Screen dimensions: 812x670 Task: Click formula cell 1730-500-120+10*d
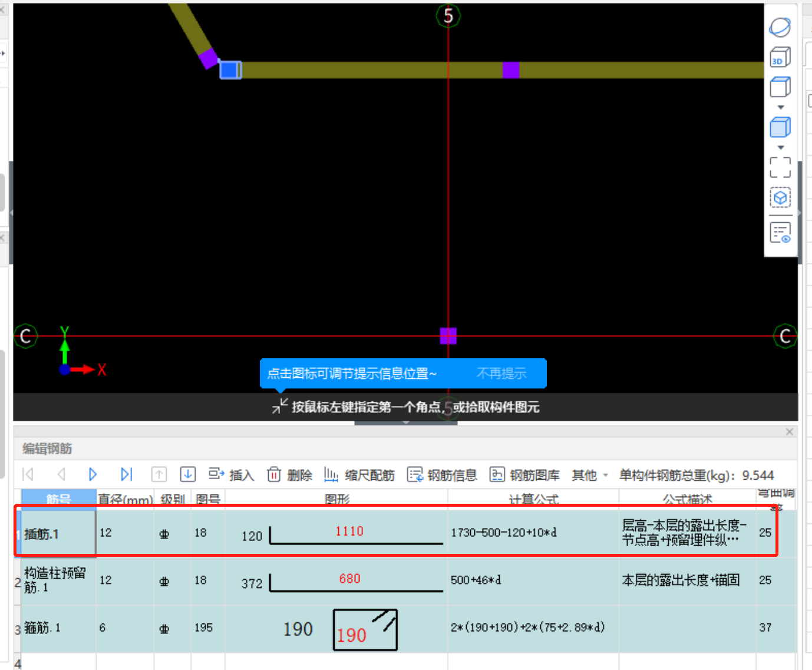(x=533, y=533)
